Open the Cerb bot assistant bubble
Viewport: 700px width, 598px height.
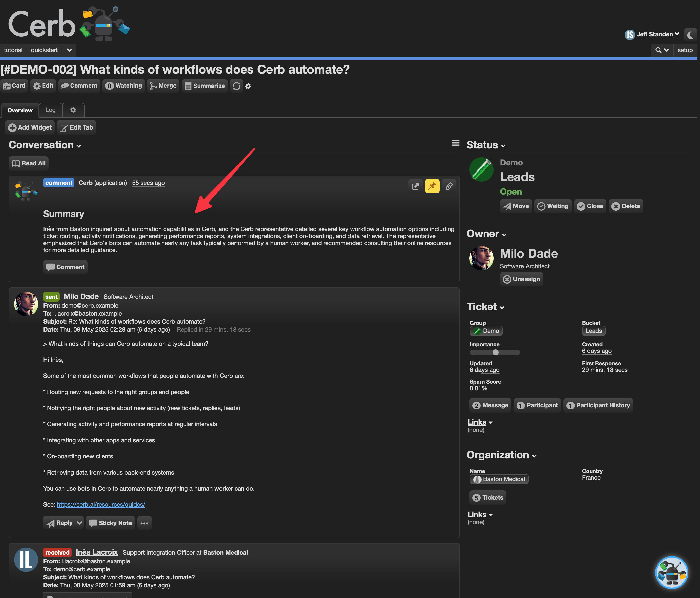671,572
